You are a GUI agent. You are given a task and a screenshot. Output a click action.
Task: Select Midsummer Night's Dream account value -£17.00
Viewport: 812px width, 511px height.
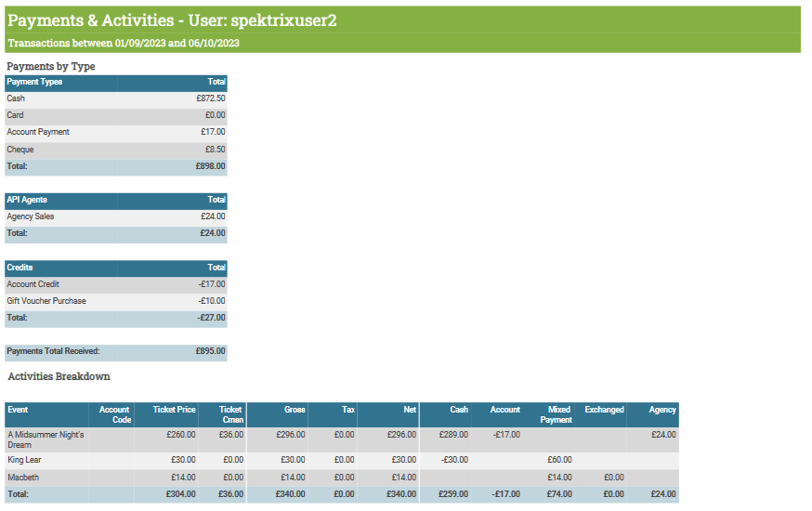pos(506,435)
